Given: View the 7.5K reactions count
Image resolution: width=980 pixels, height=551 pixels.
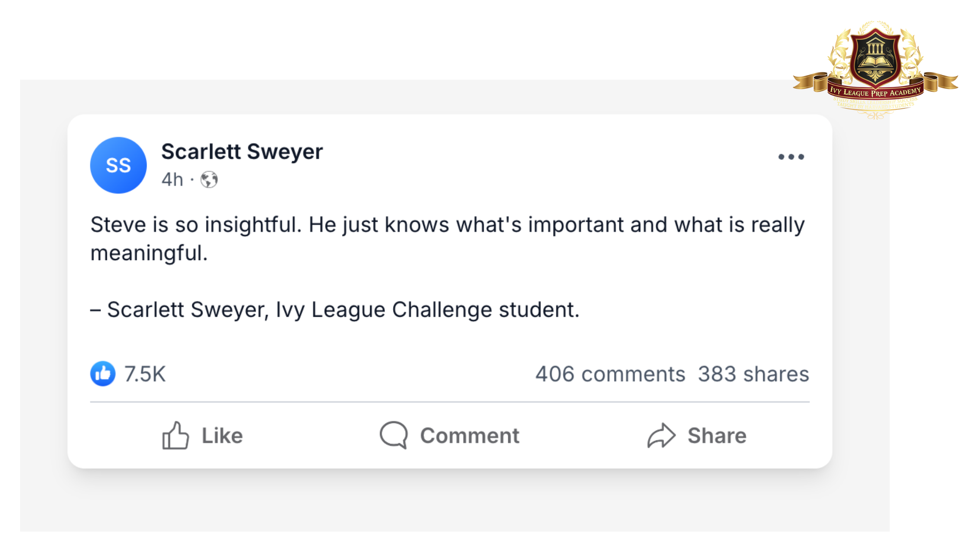Looking at the screenshot, I should (145, 374).
